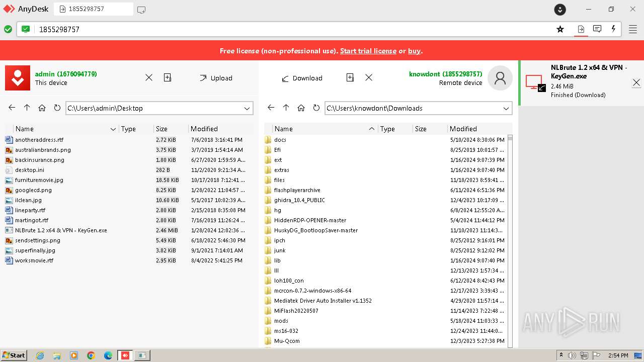Refresh the local Desktop file list
Screen dimensions: 644x362
[x=57, y=108]
